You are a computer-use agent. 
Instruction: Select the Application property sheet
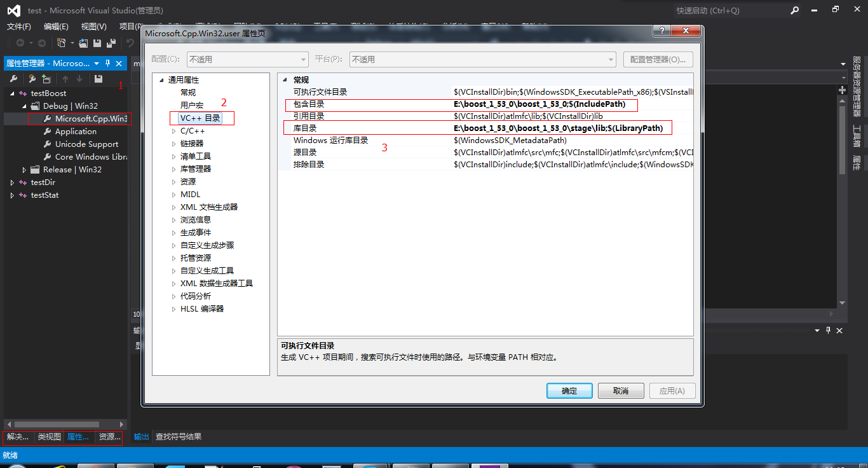(76, 132)
